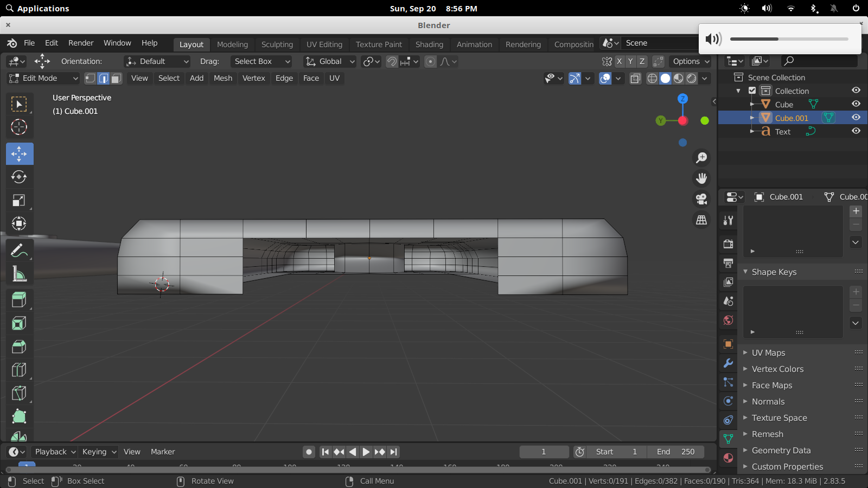
Task: Expand the Geometry Data panel
Action: pos(781,450)
